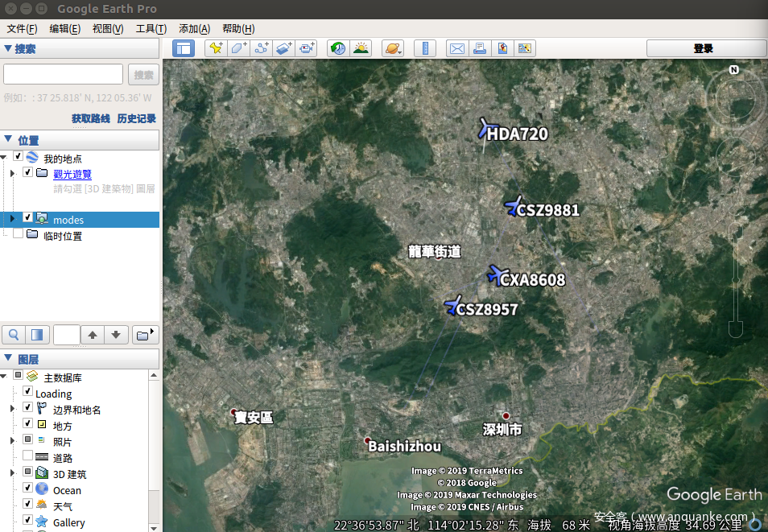Toggle the 边界和地名 layer checkbox

(x=28, y=407)
